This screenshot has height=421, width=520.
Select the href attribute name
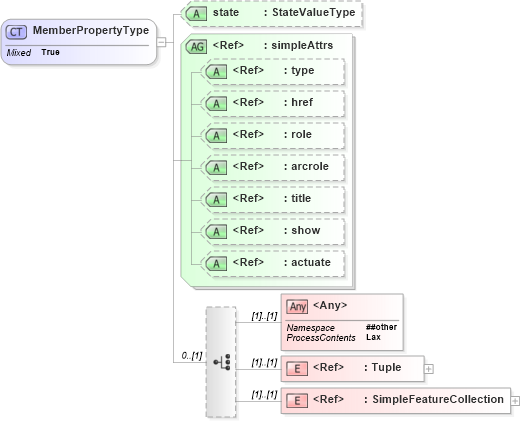click(x=302, y=102)
